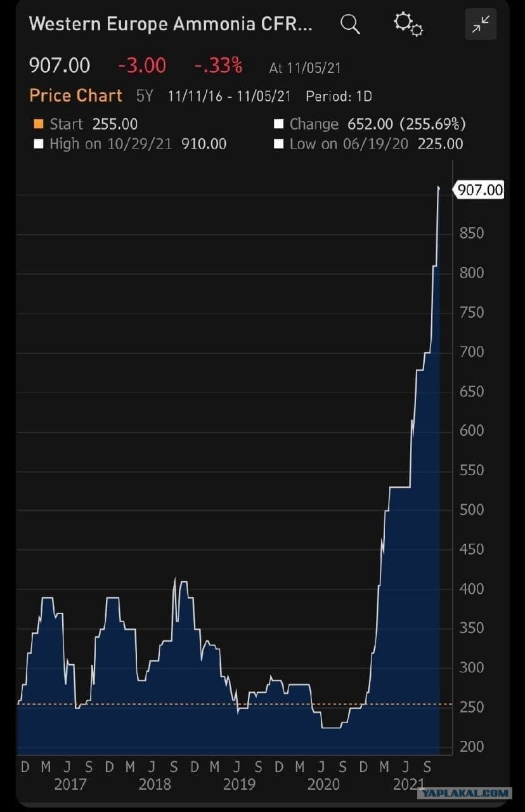Collapse the chart with shrink arrows button
The image size is (525, 812).
[481, 24]
